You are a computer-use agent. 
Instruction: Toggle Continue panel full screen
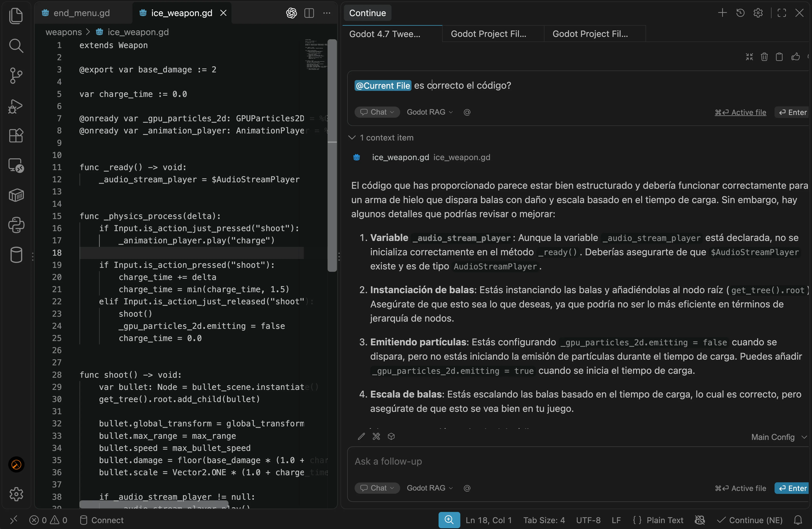[x=782, y=13]
